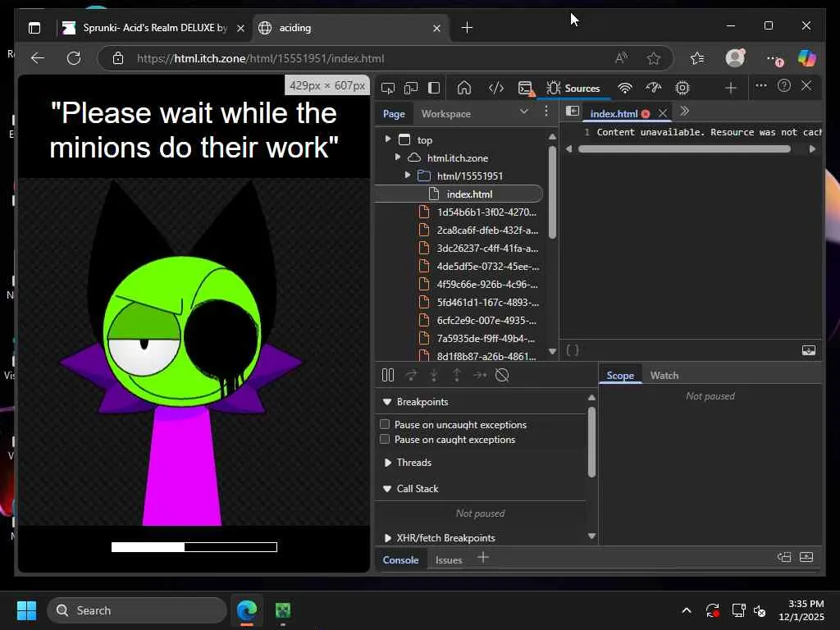Switch to the Workspace navigator tab
Viewport: 840px width, 630px height.
tap(445, 114)
